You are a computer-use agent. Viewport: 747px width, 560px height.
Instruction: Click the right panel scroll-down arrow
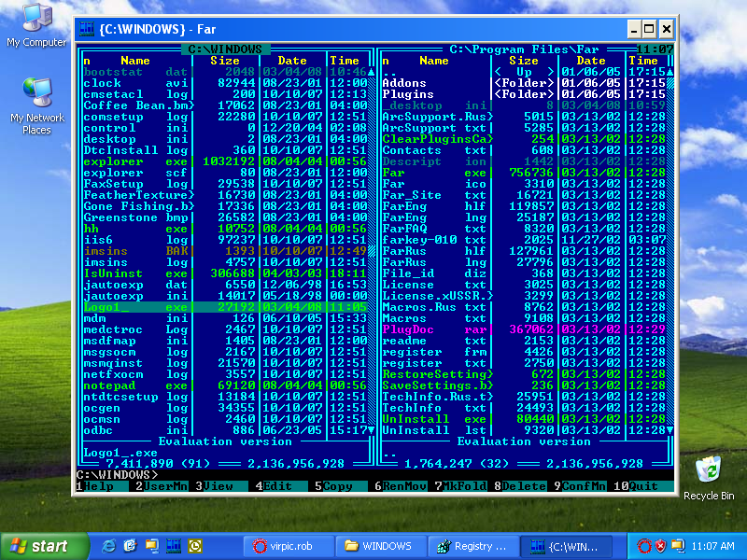pos(669,430)
